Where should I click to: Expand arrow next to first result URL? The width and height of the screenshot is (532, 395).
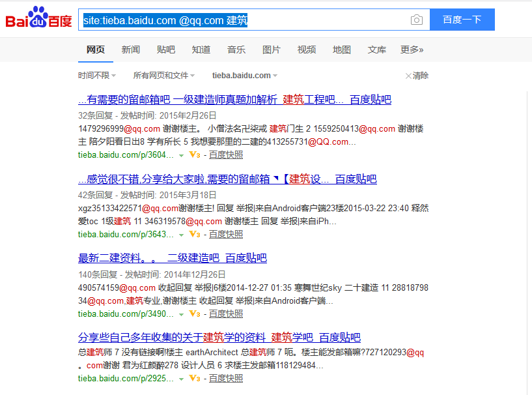click(182, 156)
